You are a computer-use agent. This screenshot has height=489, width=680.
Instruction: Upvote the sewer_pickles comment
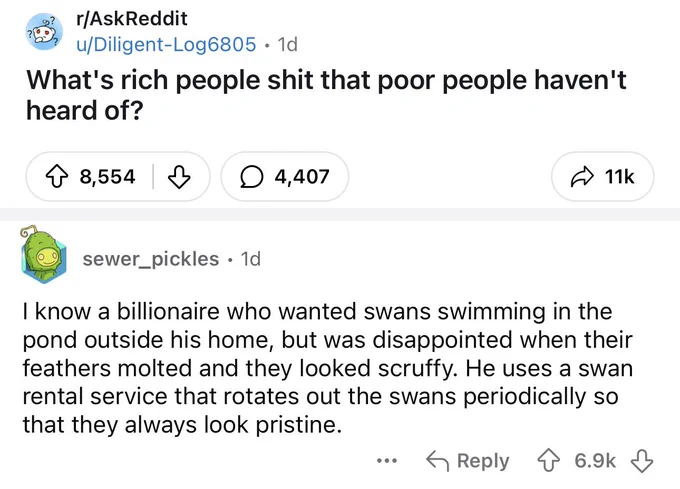click(x=549, y=460)
